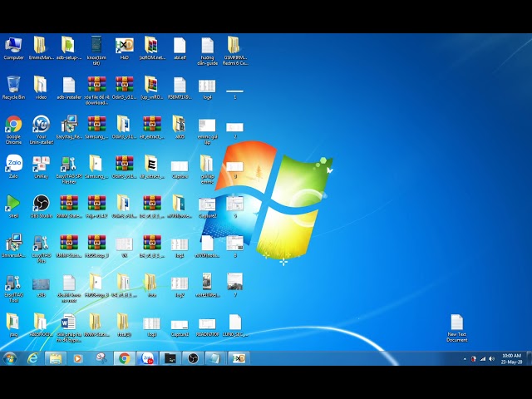Select the OBS Studio desktop shortcut
This screenshot has height=399, width=532.
pos(41,206)
